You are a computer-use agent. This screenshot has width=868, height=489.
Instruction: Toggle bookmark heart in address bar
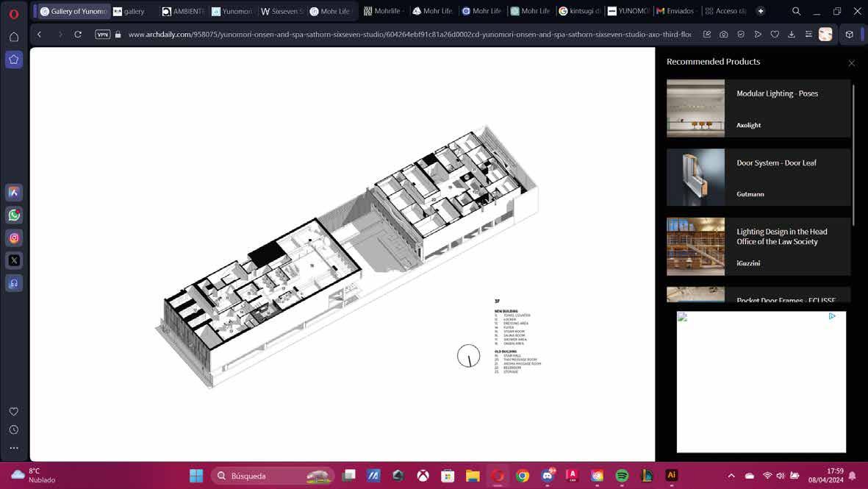[x=775, y=35]
